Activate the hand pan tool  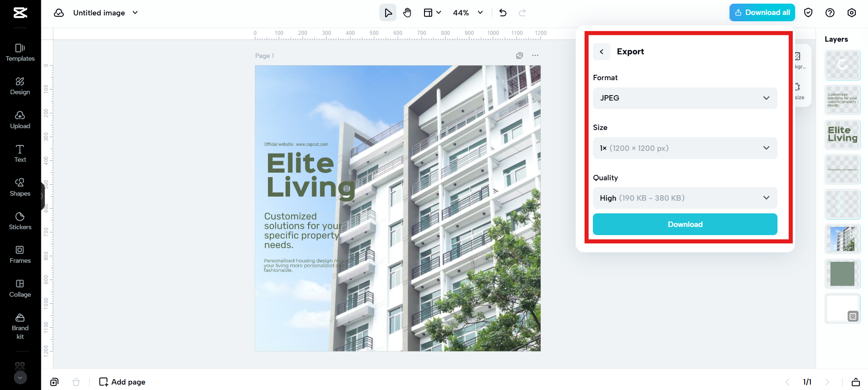pos(407,13)
